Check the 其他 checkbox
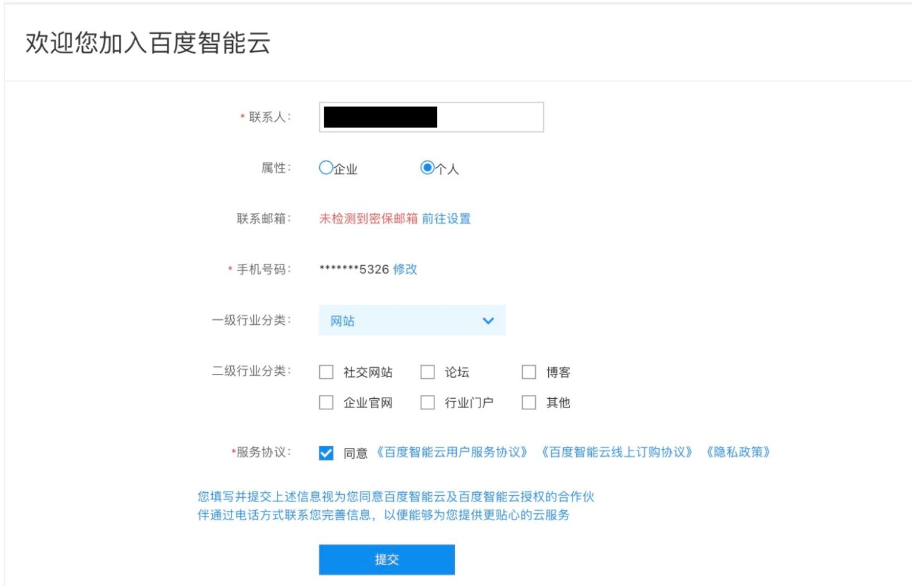The width and height of the screenshot is (916, 588). click(x=529, y=403)
